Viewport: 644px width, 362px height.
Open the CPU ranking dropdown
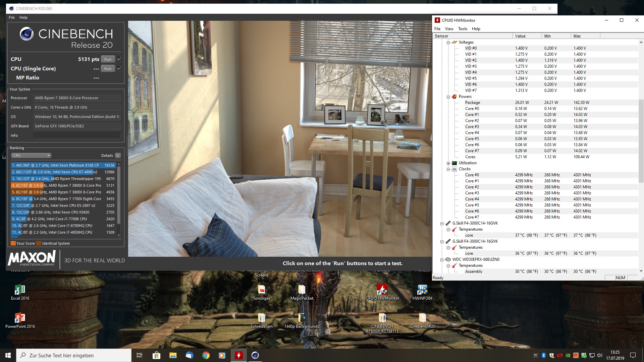coord(31,156)
